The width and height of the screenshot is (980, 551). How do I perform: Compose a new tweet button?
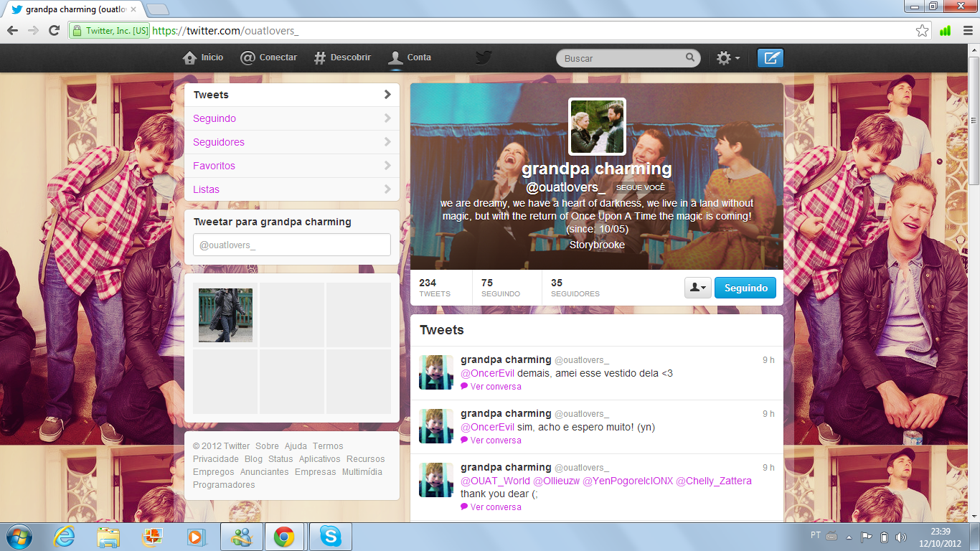[771, 58]
